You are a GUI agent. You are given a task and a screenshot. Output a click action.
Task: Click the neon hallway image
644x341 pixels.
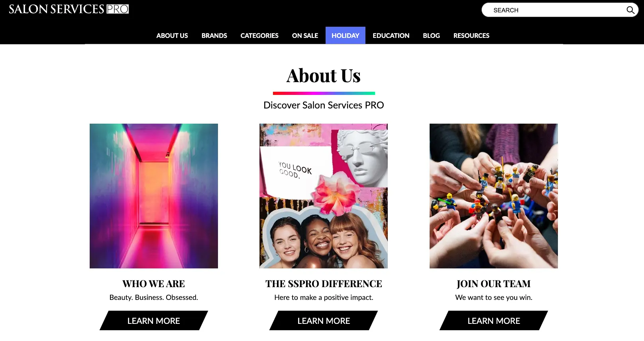pyautogui.click(x=154, y=196)
